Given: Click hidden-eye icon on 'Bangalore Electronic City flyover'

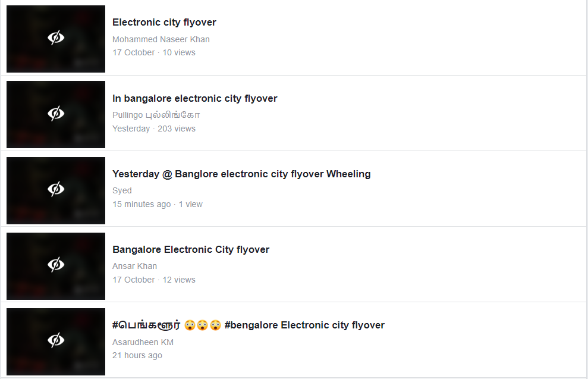Looking at the screenshot, I should (56, 265).
